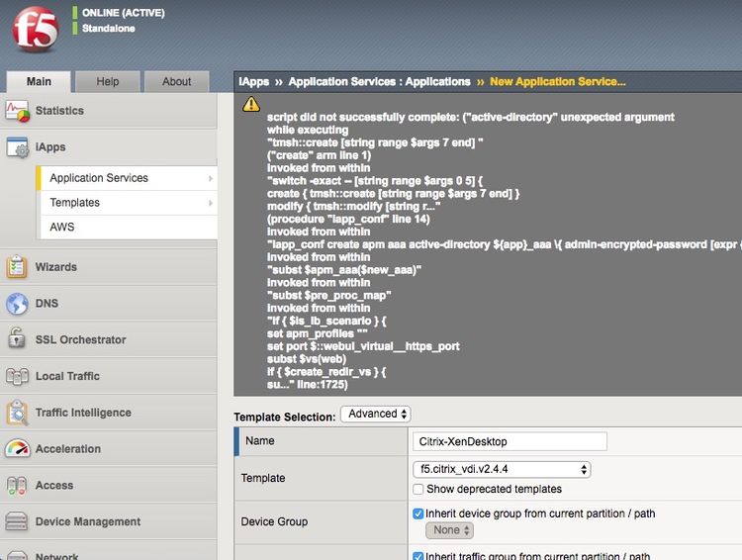Click the yellow warning triangle icon
Viewport: 742px width, 560px height.
(251, 104)
